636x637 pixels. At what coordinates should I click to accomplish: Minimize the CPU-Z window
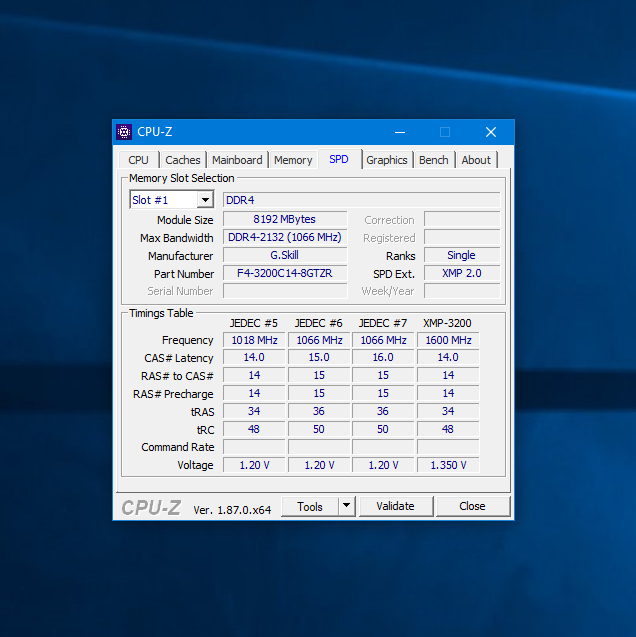coord(400,132)
